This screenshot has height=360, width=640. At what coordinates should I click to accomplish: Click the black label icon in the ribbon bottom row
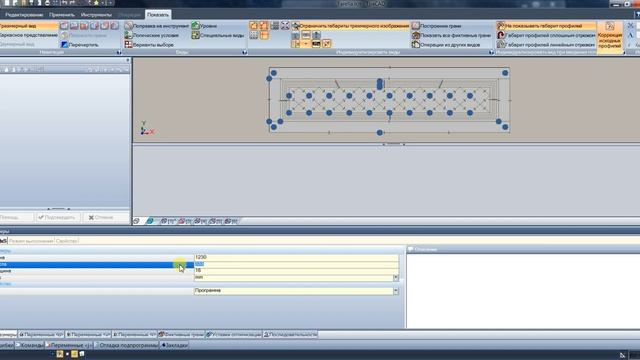(x=316, y=44)
